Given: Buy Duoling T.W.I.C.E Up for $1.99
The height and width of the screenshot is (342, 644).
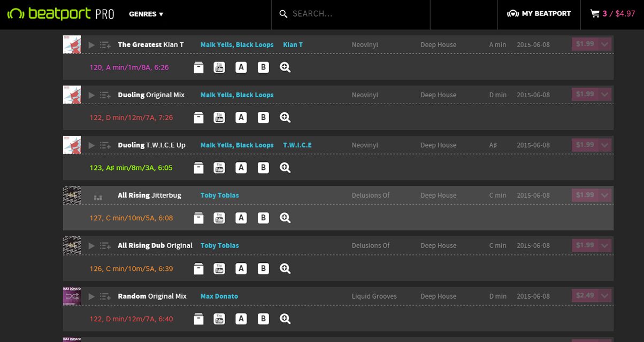Looking at the screenshot, I should pos(586,144).
